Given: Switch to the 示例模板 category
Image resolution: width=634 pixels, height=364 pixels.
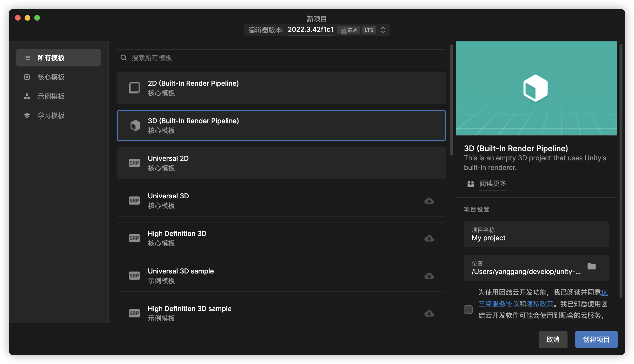Looking at the screenshot, I should 51,96.
